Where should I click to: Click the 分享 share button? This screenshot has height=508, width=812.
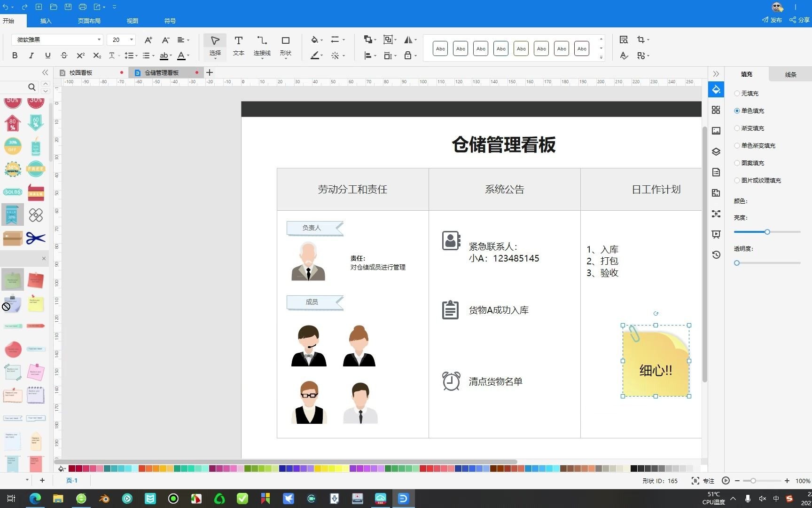click(x=799, y=20)
